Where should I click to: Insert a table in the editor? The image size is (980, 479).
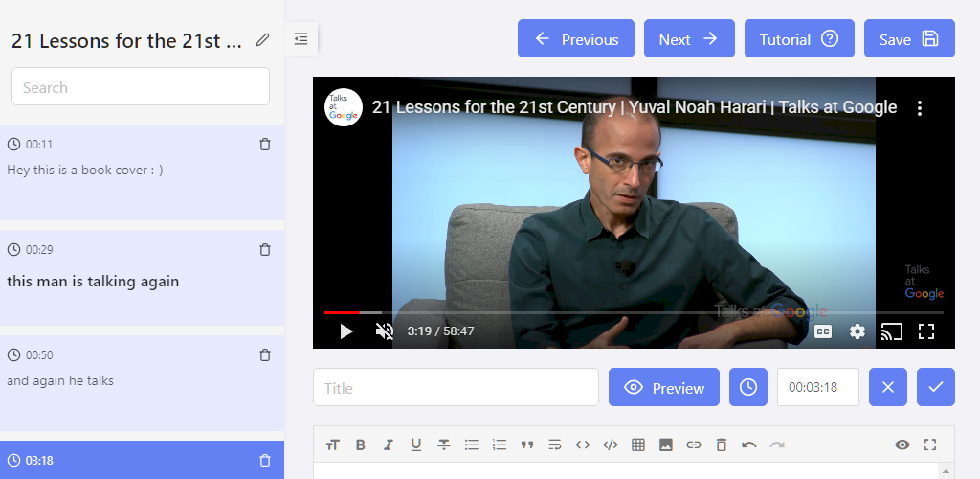[638, 445]
